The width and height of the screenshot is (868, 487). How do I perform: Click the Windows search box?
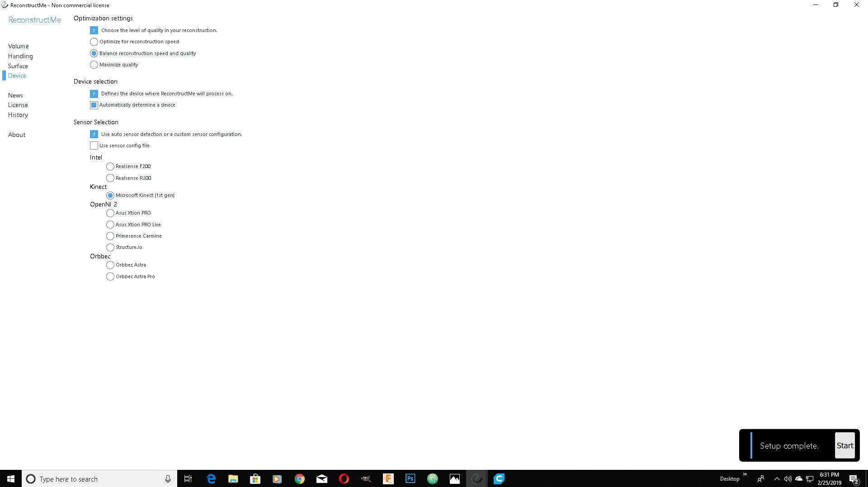[99, 479]
